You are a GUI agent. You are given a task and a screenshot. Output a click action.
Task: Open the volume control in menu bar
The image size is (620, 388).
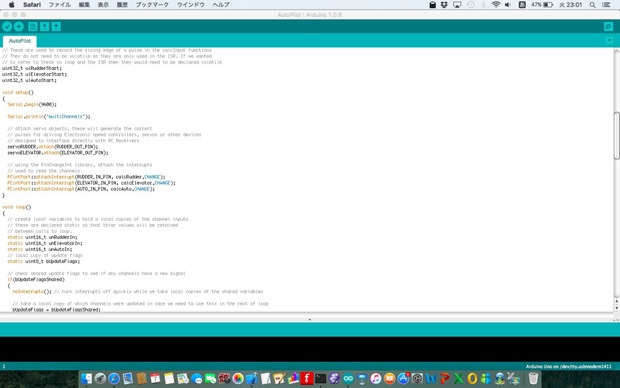tap(508, 5)
